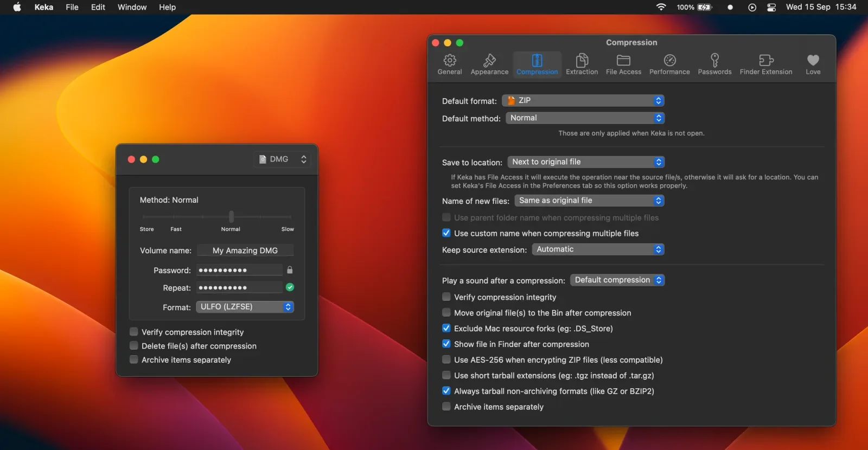Enable Use short tarball extensions

point(446,375)
